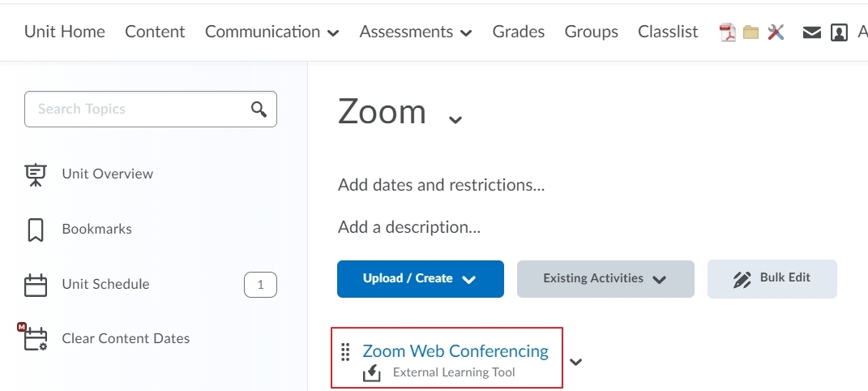Grab the drag handle beside Zoom Web Conferencing

point(345,352)
